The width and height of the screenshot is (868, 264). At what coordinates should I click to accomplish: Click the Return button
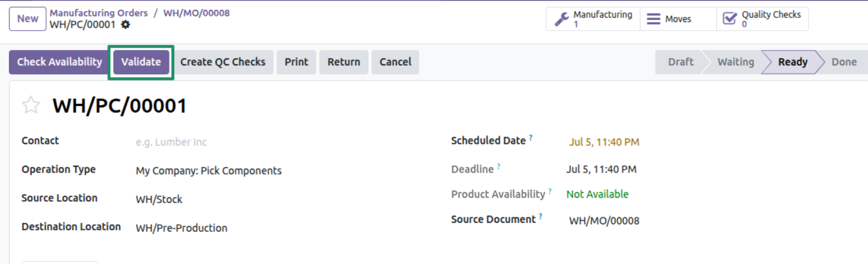tap(344, 62)
